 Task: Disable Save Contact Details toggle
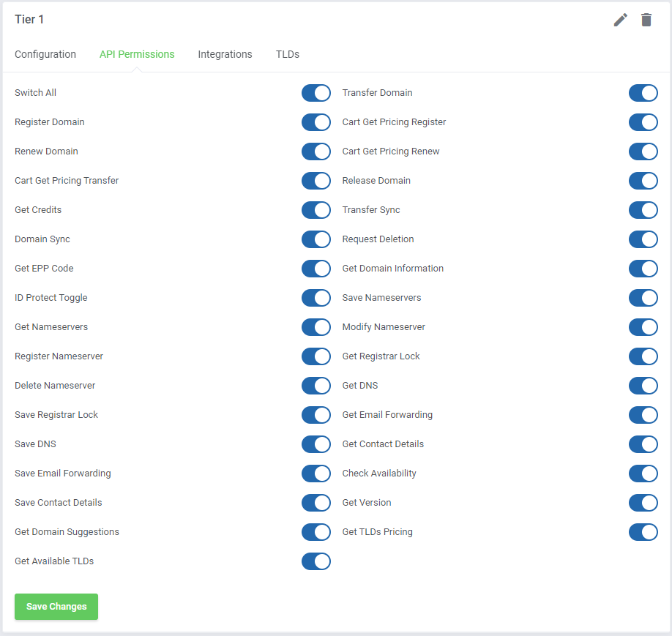[x=316, y=503]
